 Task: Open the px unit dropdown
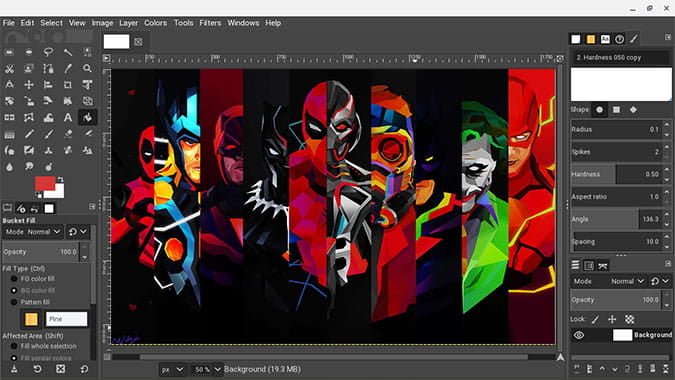point(172,369)
